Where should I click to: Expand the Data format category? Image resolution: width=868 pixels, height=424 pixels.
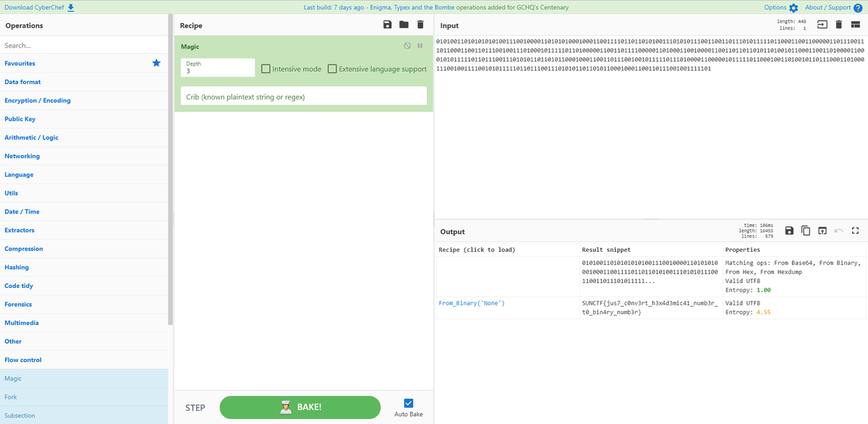84,82
